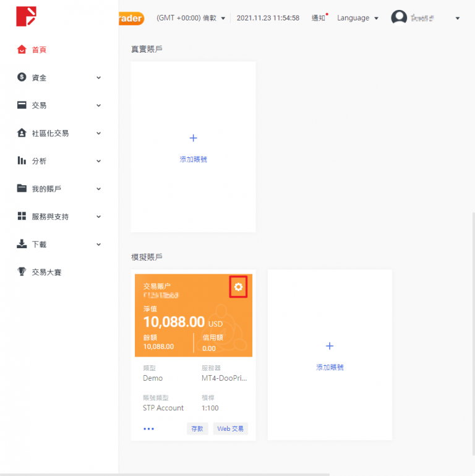The height and width of the screenshot is (476, 475).
Task: Expand the 社區化交易 sidebar chevron
Action: 98,134
